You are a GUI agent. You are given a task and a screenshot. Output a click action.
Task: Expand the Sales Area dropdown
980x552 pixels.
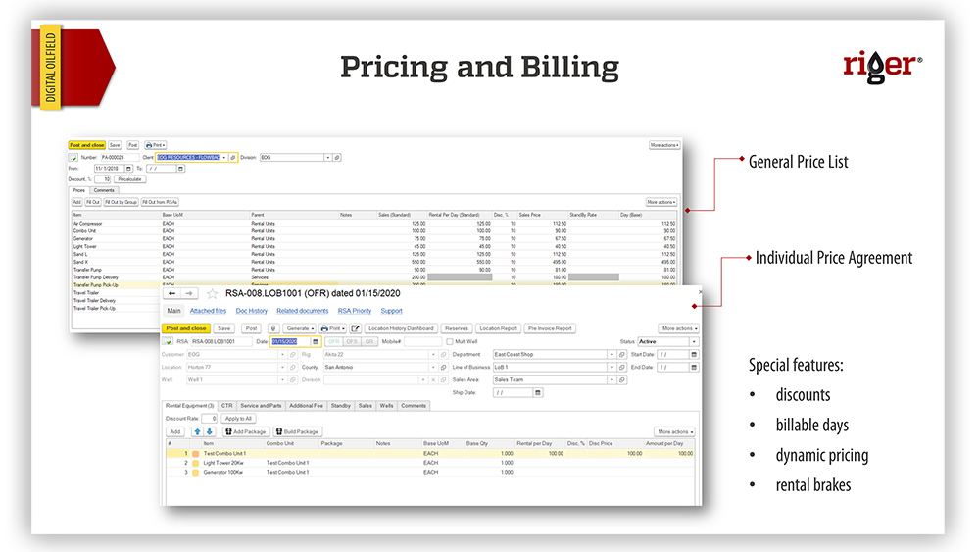(611, 379)
